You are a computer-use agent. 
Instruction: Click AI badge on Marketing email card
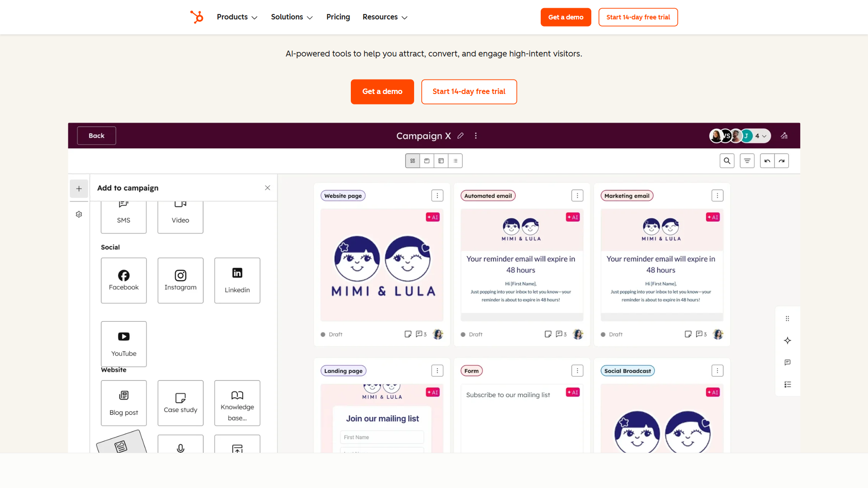713,217
